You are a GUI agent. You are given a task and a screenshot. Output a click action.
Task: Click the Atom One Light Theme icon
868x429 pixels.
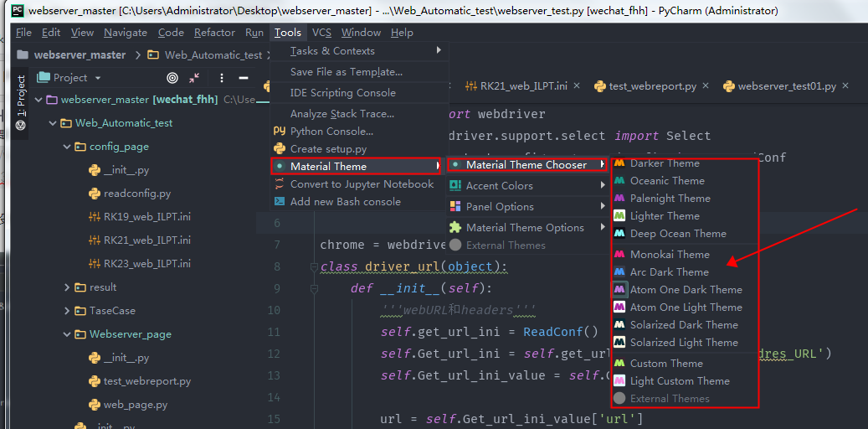(x=619, y=308)
